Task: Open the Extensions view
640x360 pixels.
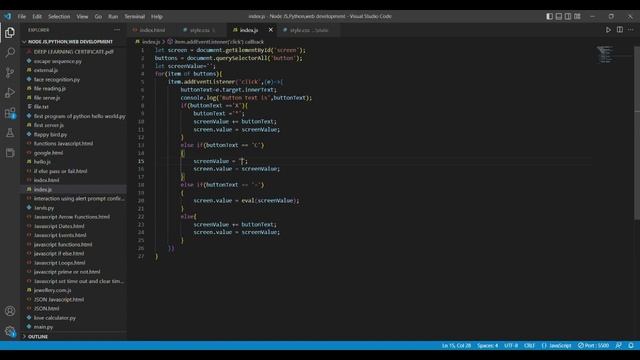Action: [10, 113]
